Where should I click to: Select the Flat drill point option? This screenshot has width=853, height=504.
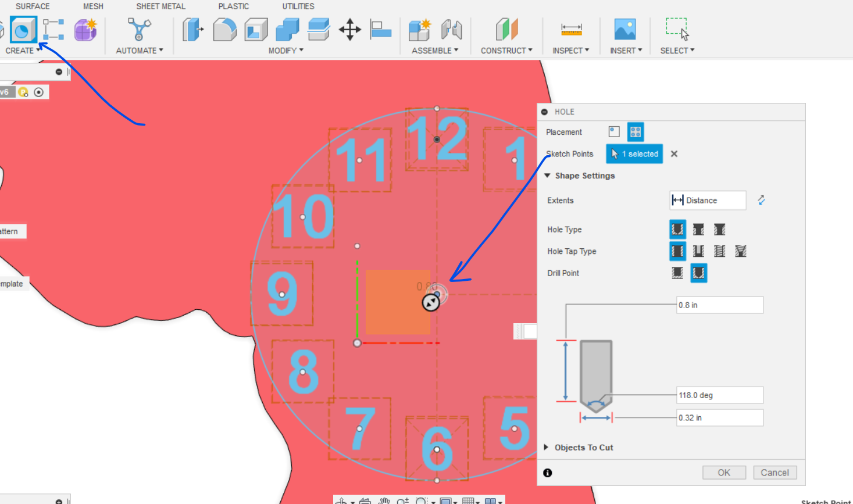coord(677,273)
